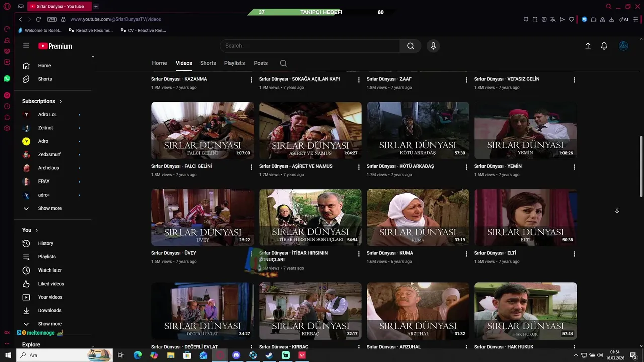The height and width of the screenshot is (362, 644).
Task: Open options menu for FALCI GELİNİ video
Action: pyautogui.click(x=251, y=167)
